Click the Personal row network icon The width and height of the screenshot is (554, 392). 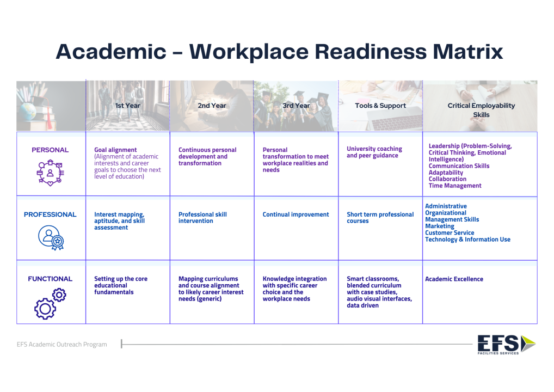(x=50, y=173)
